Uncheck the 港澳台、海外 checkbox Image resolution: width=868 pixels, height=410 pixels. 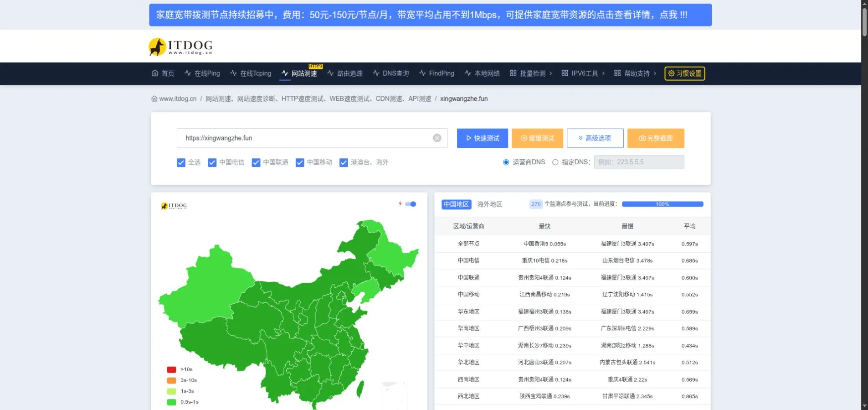point(344,162)
